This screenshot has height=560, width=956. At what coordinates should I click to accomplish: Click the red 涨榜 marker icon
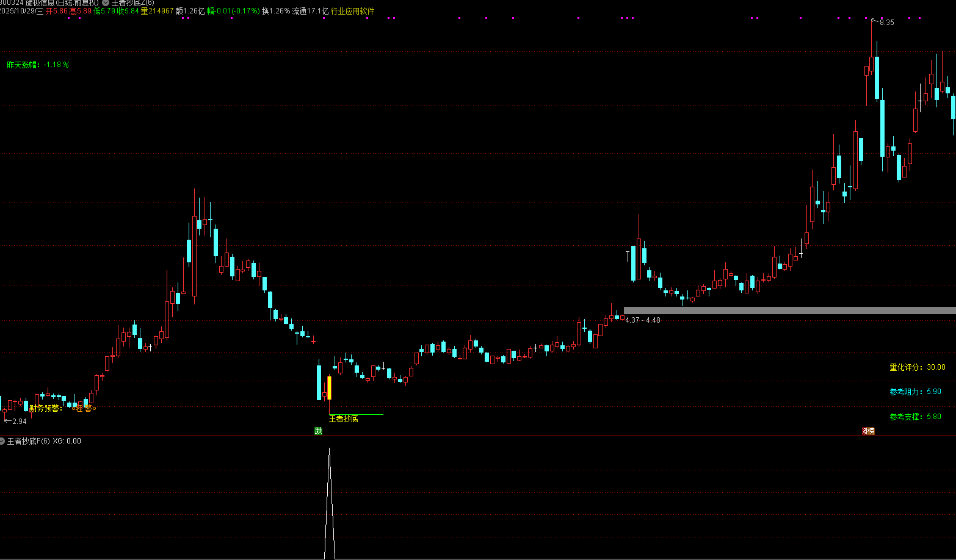click(868, 431)
